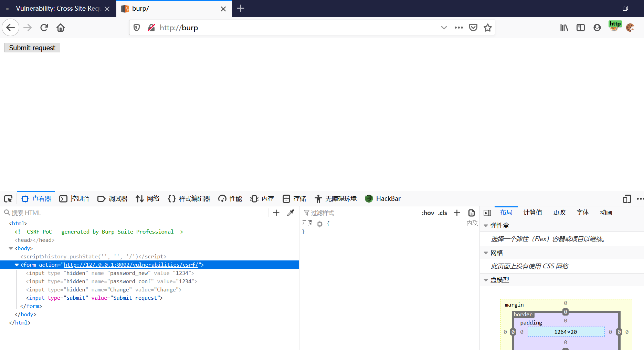This screenshot has width=644, height=350.
Task: Collapse the form element node
Action: tap(17, 265)
